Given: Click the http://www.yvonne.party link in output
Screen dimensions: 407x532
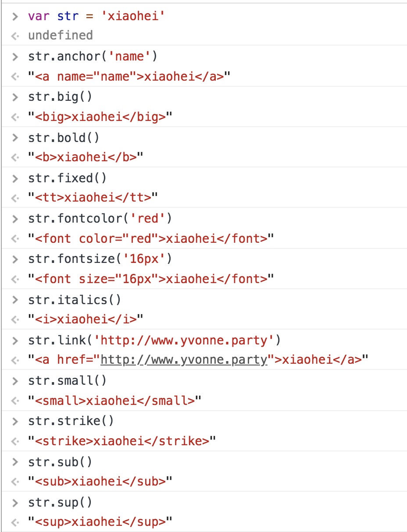Looking at the screenshot, I should (184, 360).
